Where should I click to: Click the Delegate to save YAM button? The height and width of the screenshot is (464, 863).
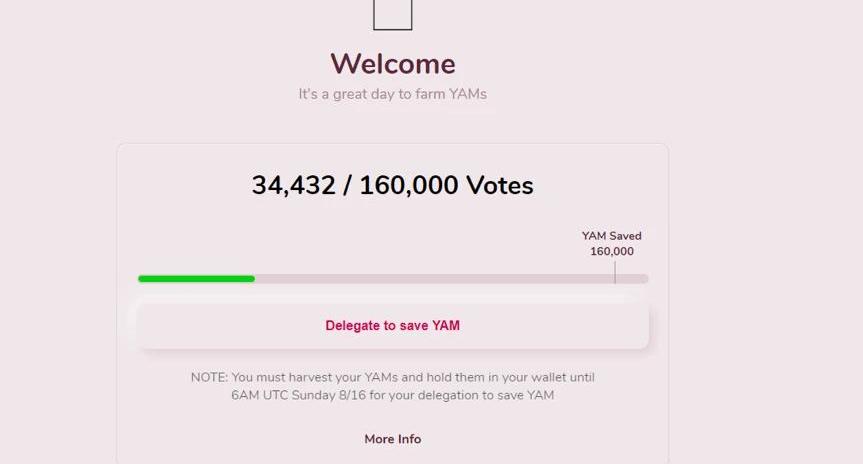(x=392, y=325)
